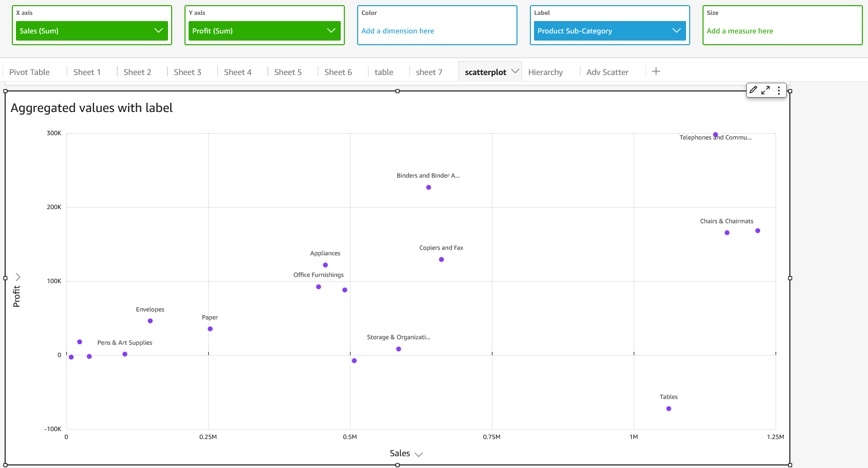Click the Color field well placeholder
Screen dimensions: 868x468
pyautogui.click(x=398, y=31)
